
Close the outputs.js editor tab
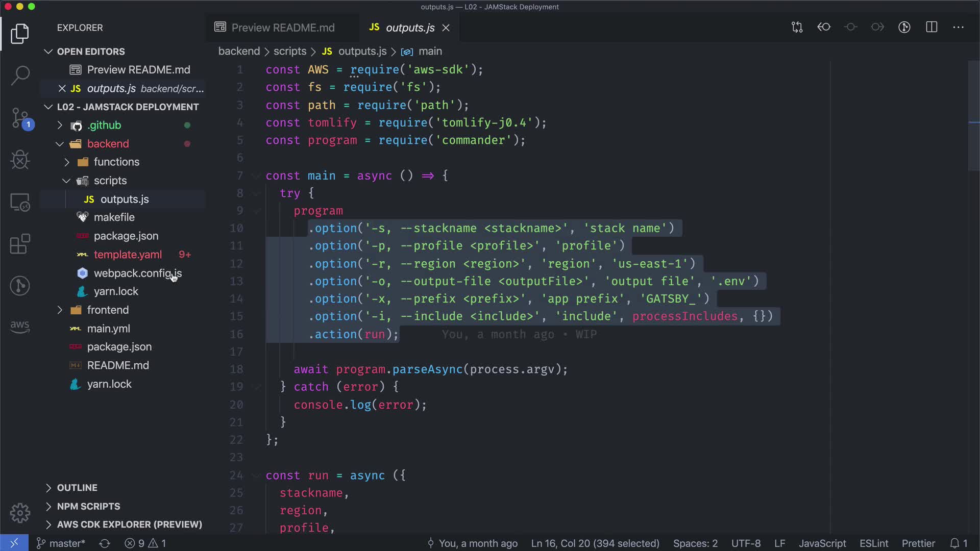[446, 28]
